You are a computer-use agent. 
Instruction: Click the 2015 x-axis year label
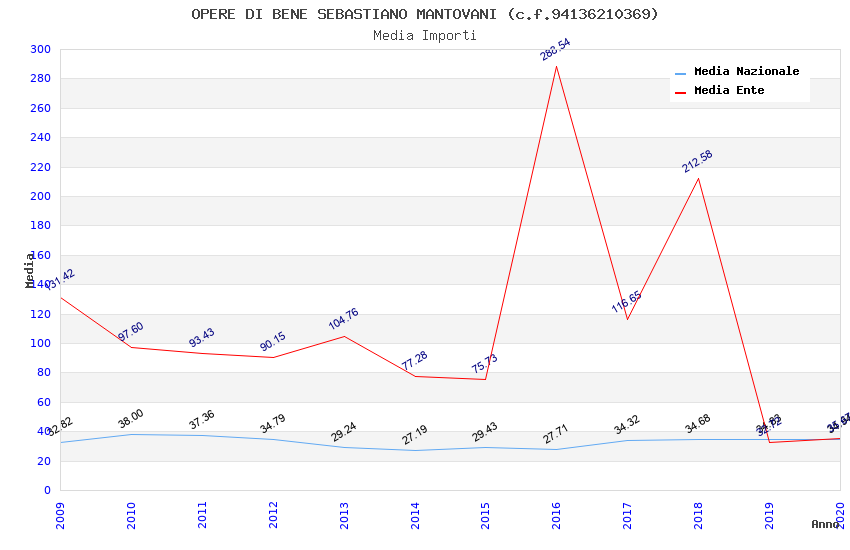[x=486, y=515]
